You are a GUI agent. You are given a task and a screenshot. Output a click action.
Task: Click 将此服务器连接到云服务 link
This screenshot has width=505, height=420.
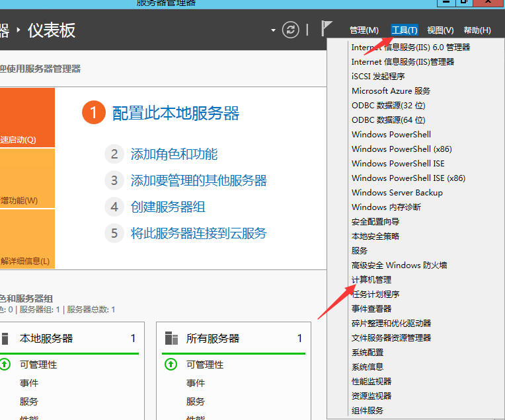[198, 233]
